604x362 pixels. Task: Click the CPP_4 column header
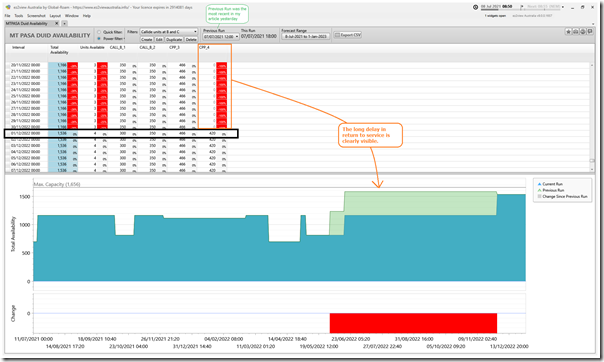pyautogui.click(x=204, y=47)
